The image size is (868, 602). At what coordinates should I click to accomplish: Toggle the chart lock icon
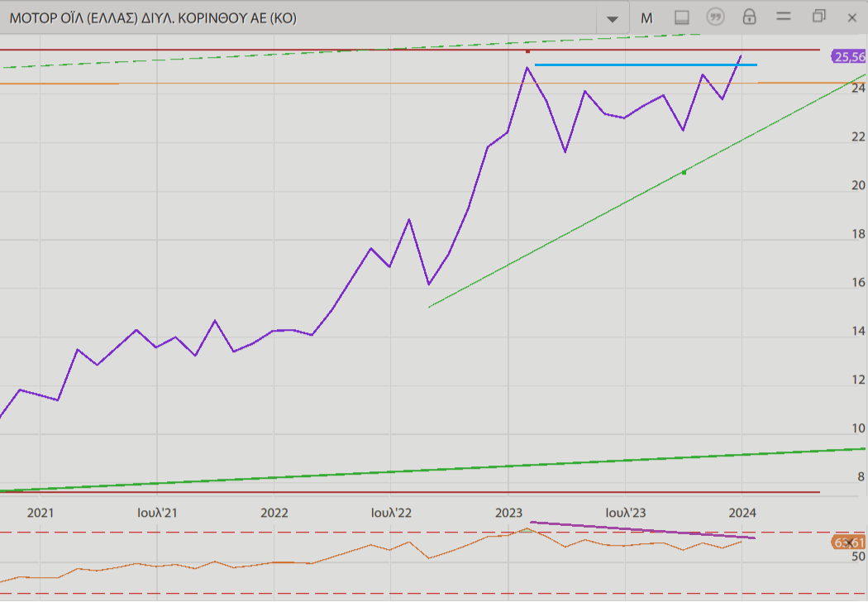(749, 17)
